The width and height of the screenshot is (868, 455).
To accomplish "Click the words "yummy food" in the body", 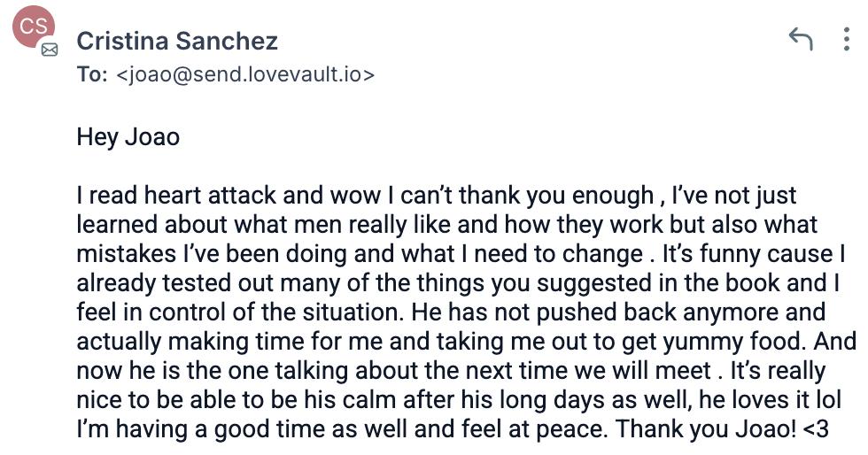I will pyautogui.click(x=754, y=342).
